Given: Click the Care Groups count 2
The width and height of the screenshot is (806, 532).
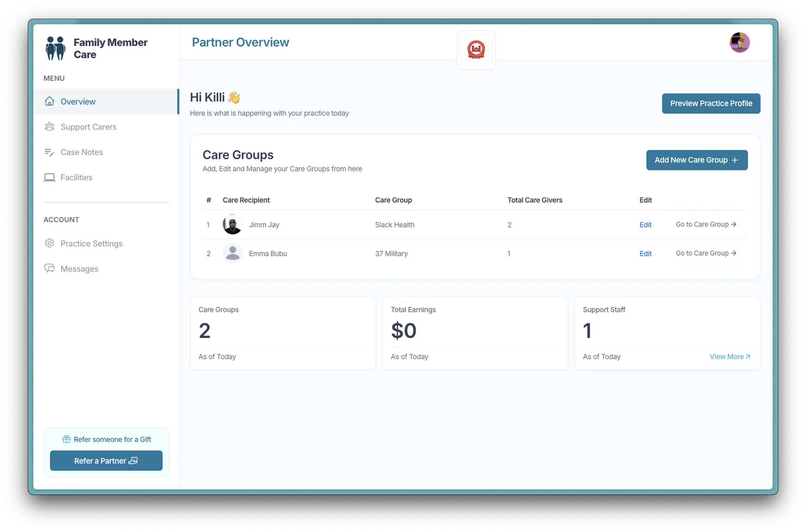Looking at the screenshot, I should (205, 330).
